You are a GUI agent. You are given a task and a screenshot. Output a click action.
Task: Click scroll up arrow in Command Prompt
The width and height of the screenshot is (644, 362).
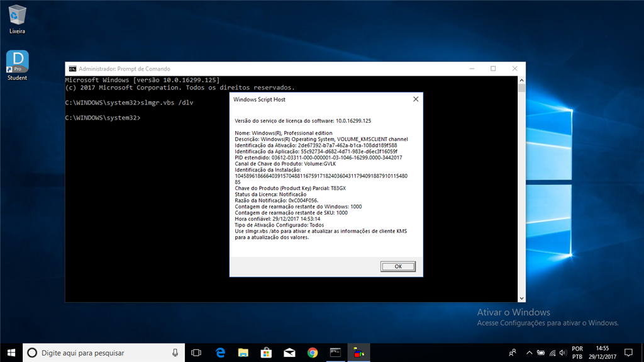coord(521,80)
